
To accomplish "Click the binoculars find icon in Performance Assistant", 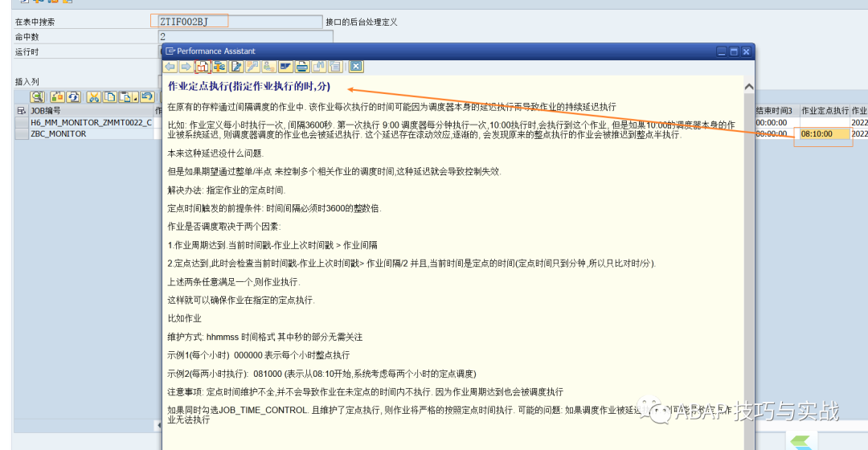I will [318, 67].
